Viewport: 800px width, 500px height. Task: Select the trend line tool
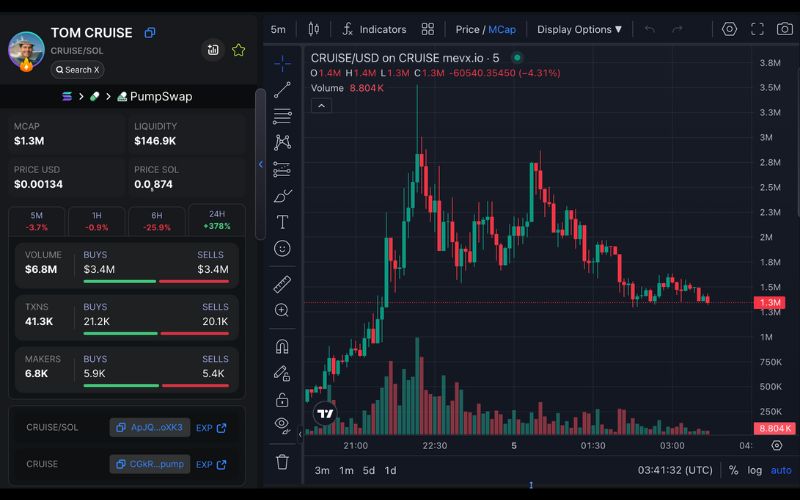pyautogui.click(x=282, y=90)
